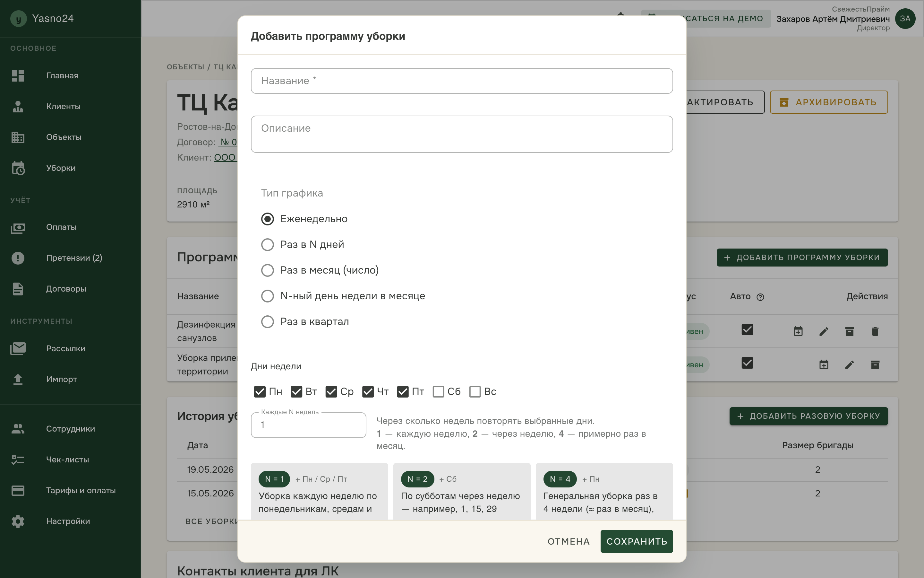The height and width of the screenshot is (578, 924).
Task: Toggle Авто checkbox for Уборка прилегающей территории
Action: (747, 363)
